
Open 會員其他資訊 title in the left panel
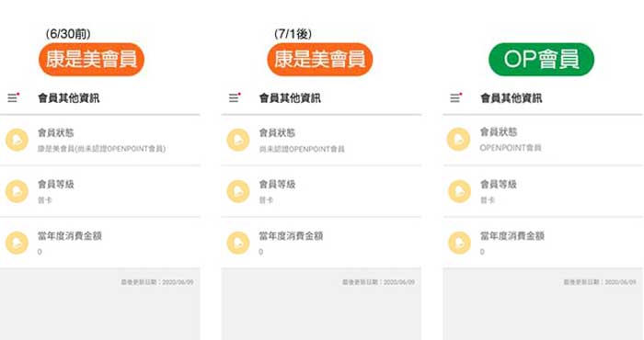(69, 98)
